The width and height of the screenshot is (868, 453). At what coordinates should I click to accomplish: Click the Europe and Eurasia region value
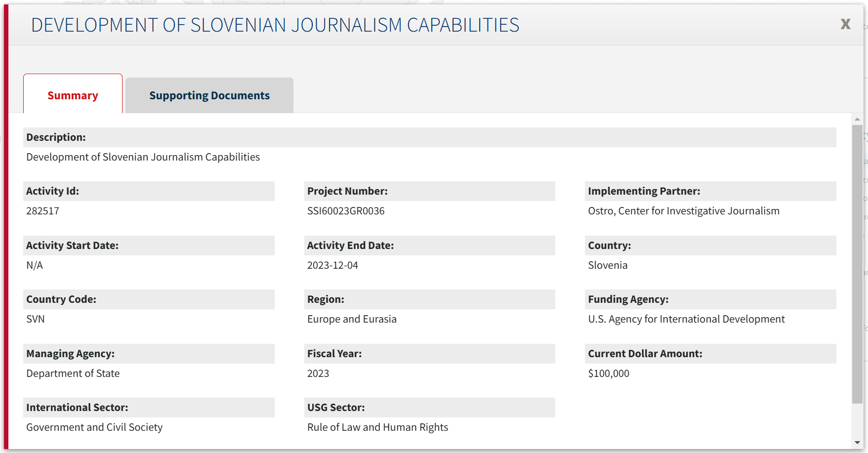point(352,319)
